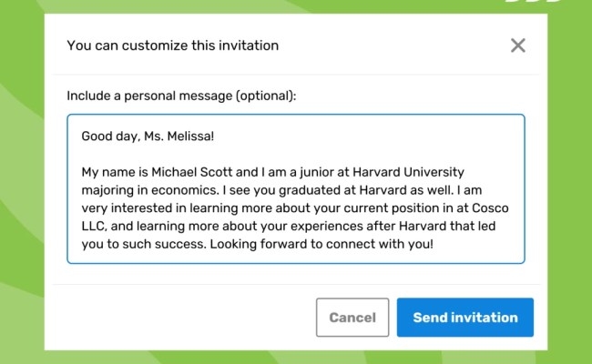Cancel the invitation customization
The width and height of the screenshot is (592, 364).
click(352, 318)
